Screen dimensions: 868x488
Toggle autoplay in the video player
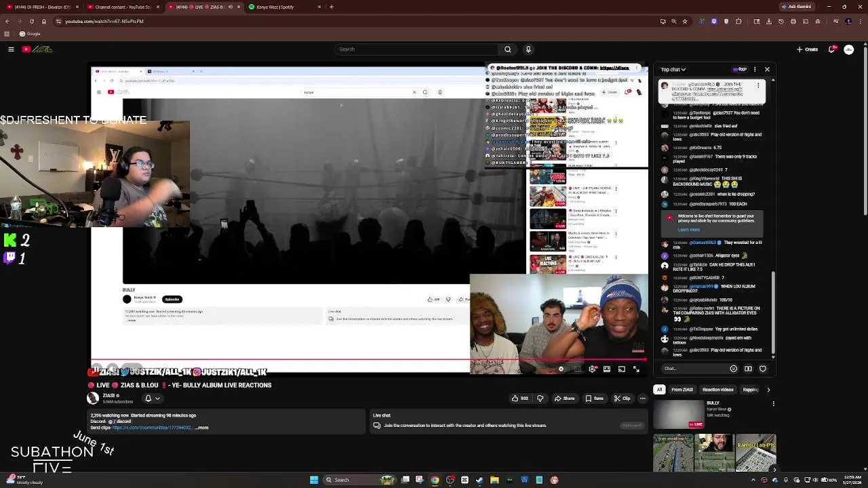tap(561, 369)
